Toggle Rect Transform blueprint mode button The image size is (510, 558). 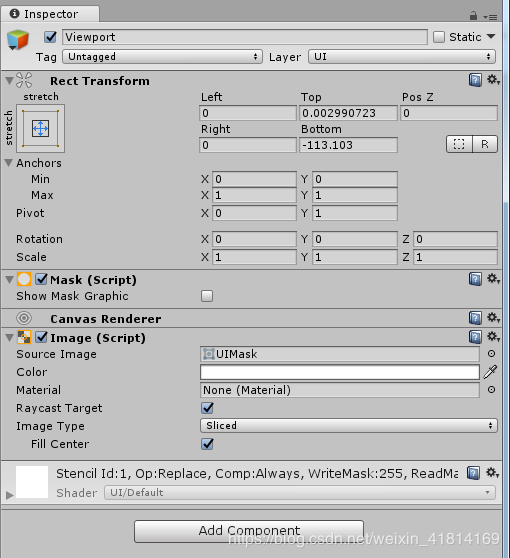click(x=459, y=144)
